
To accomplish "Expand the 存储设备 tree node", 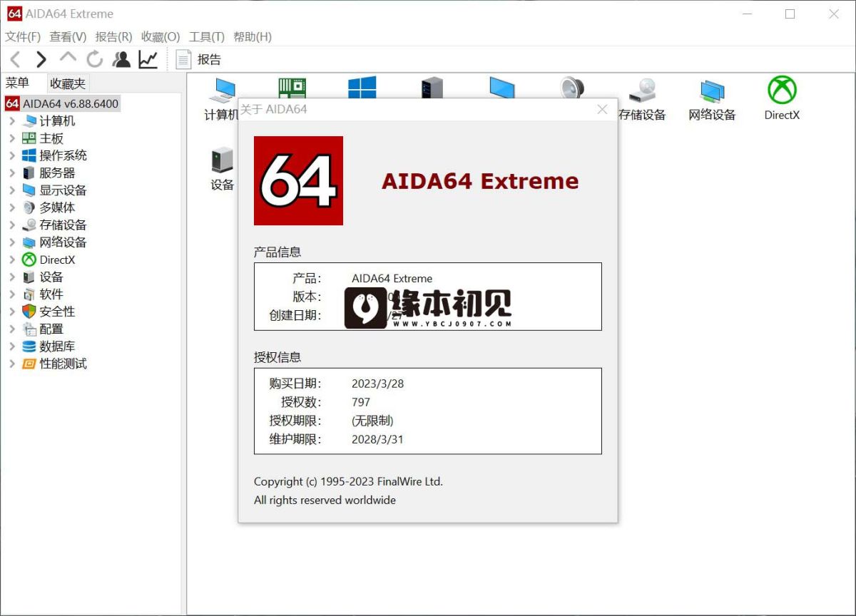I will tap(12, 225).
